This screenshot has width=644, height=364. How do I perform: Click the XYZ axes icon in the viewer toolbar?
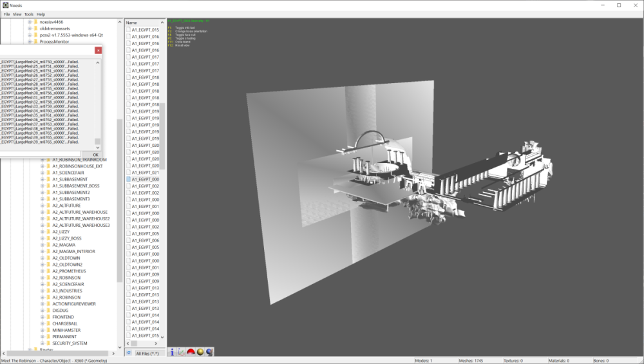coord(181,352)
